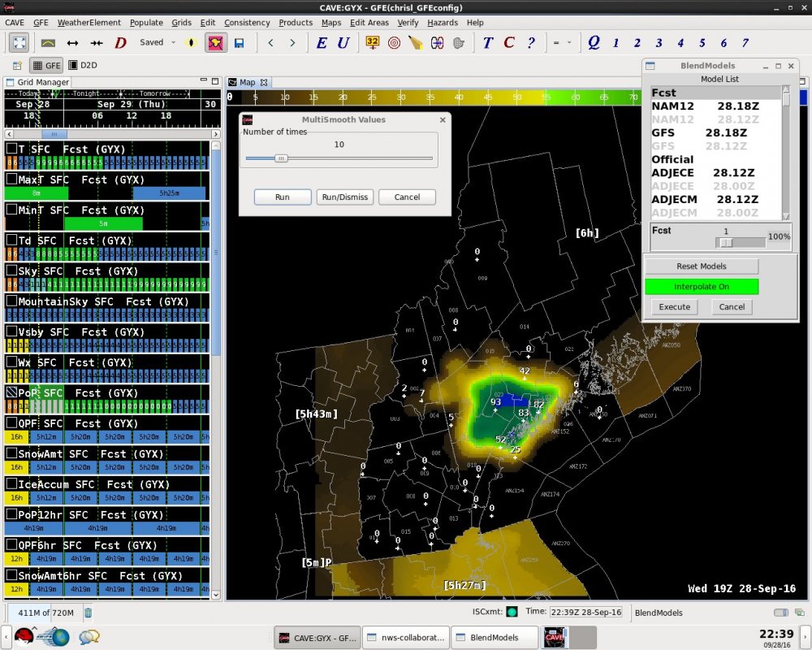
Task: Click the blue italic T toolbar icon
Action: click(x=488, y=42)
